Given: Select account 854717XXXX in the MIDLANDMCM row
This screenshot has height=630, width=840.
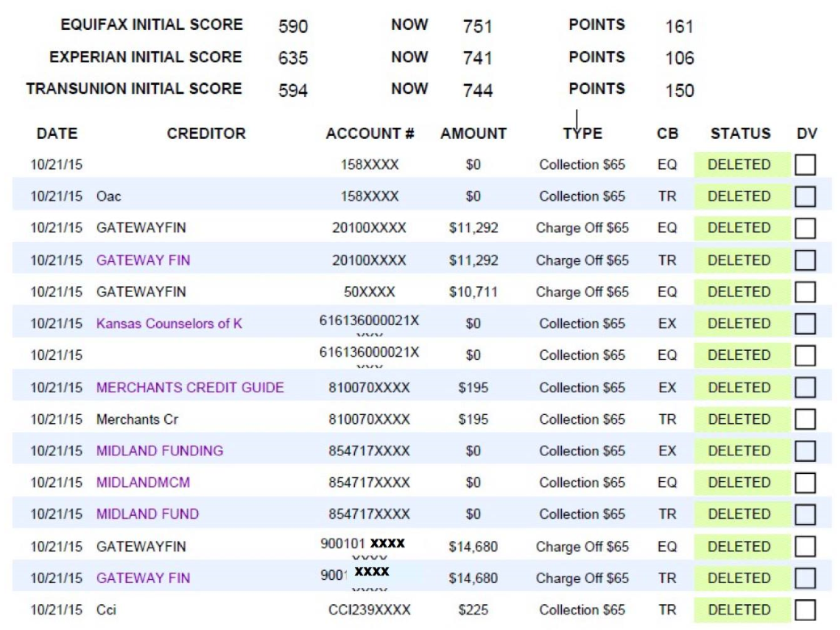Looking at the screenshot, I should (369, 483).
